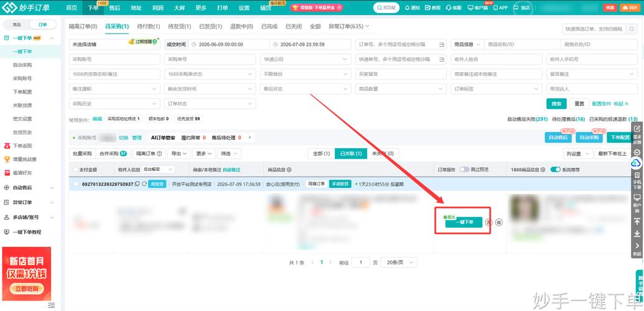Click the 批量采购 button
The width and height of the screenshot is (644, 311).
coord(83,154)
